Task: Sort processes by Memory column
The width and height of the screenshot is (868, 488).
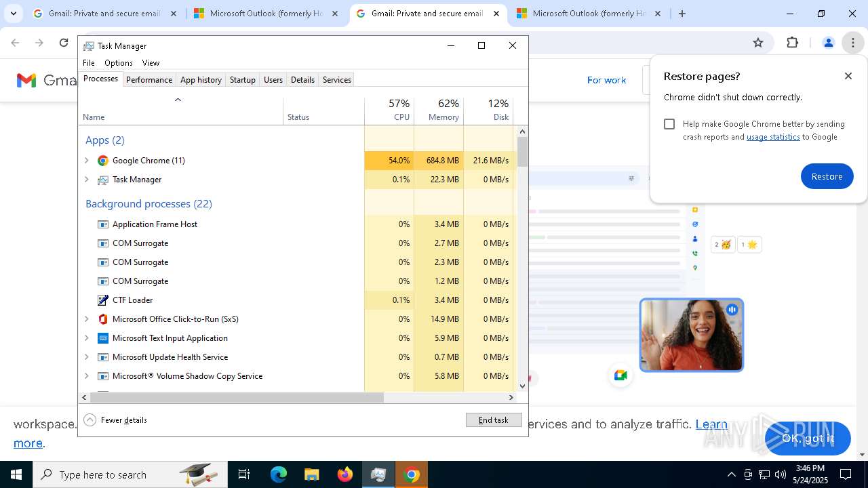Action: click(439, 110)
